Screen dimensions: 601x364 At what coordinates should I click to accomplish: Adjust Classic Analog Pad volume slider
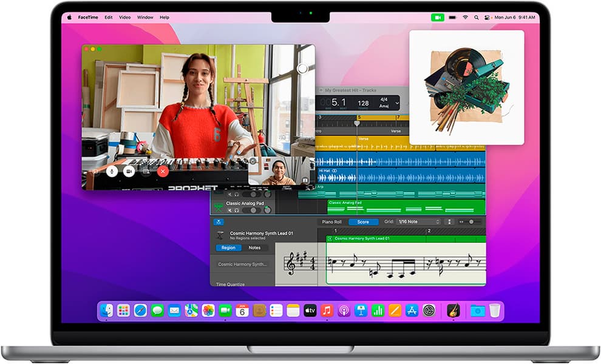coord(252,211)
